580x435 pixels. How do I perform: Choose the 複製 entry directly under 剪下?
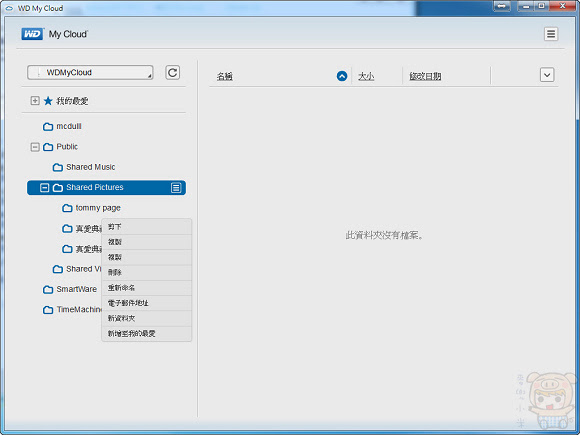click(146, 242)
